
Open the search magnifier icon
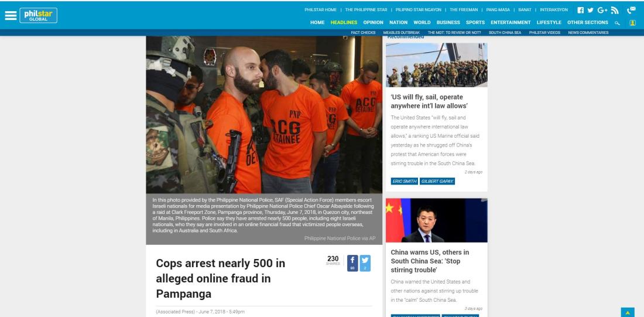[617, 23]
